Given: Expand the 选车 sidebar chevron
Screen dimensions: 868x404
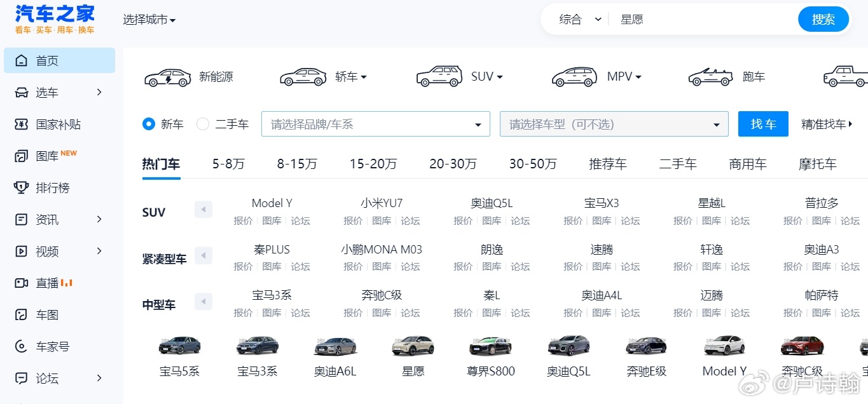Looking at the screenshot, I should pyautogui.click(x=99, y=93).
